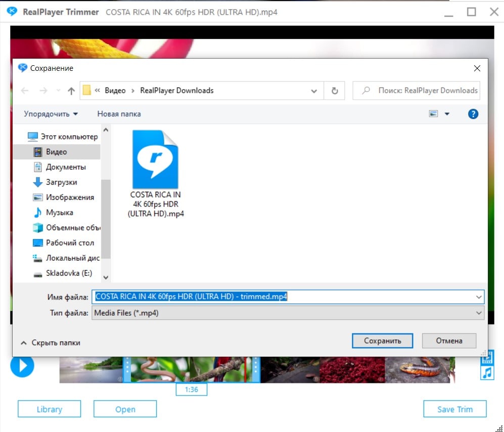Select the video film strip icon

(487, 358)
